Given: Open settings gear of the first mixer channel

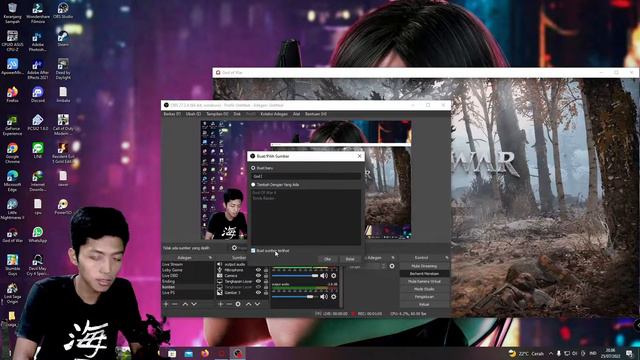Looking at the screenshot, I should pyautogui.click(x=334, y=276).
